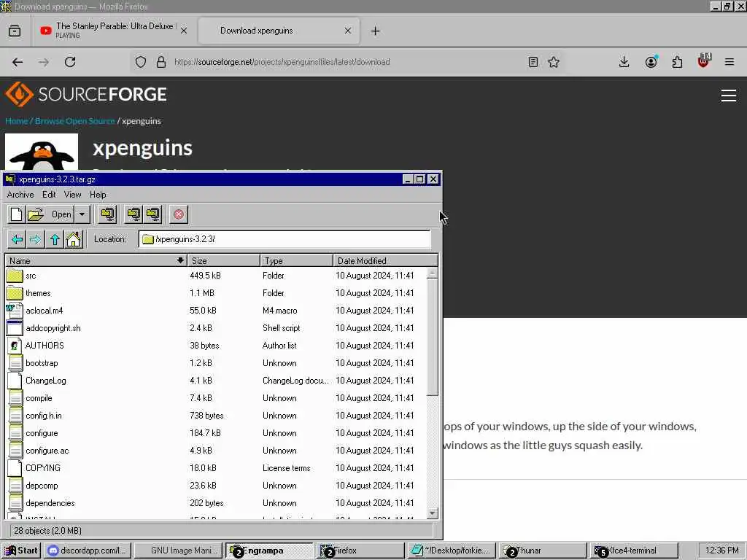Bookmark this page with star icon
Image resolution: width=747 pixels, height=560 pixels.
(x=554, y=62)
